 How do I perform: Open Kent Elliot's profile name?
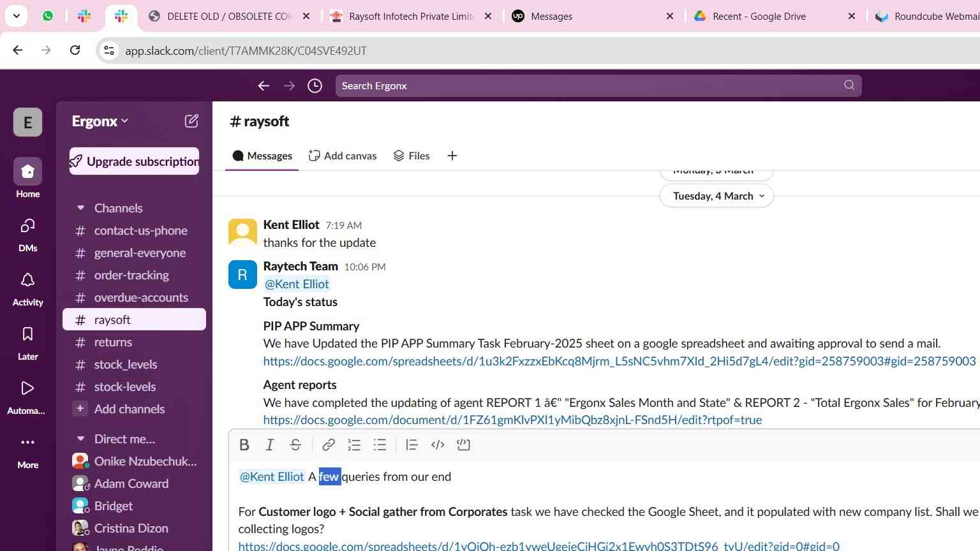(291, 224)
